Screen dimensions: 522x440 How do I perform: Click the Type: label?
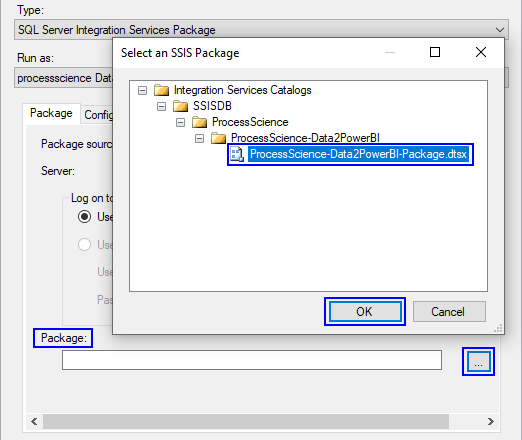tap(30, 10)
